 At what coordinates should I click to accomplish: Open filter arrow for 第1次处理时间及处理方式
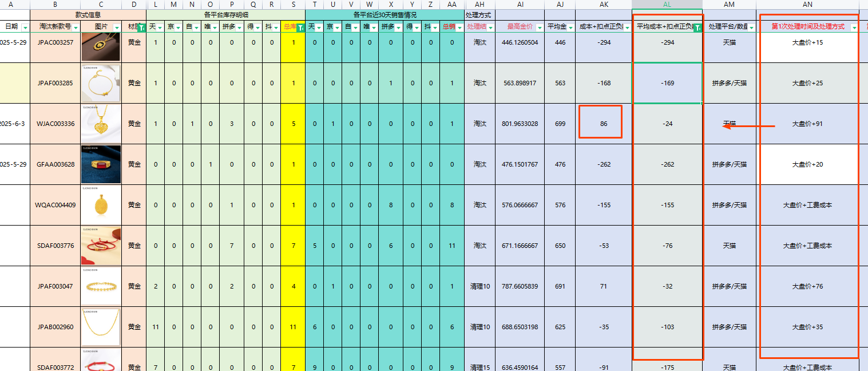click(x=854, y=27)
